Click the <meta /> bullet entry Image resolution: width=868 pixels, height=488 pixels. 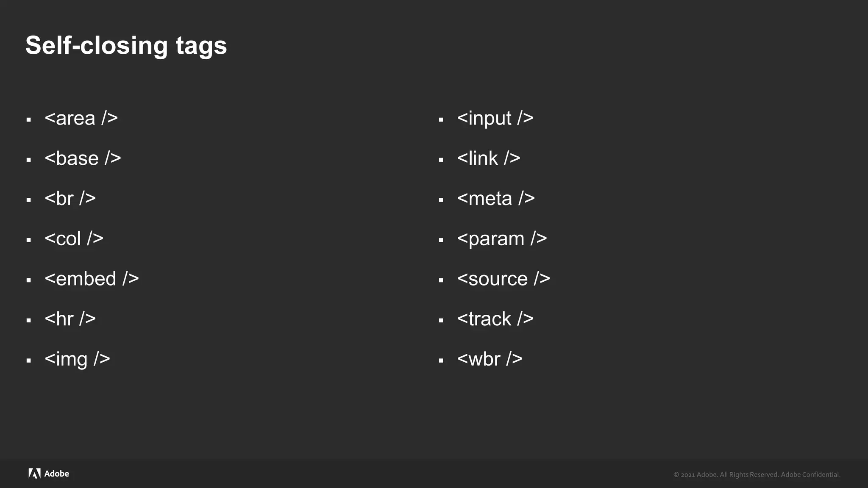click(x=495, y=199)
